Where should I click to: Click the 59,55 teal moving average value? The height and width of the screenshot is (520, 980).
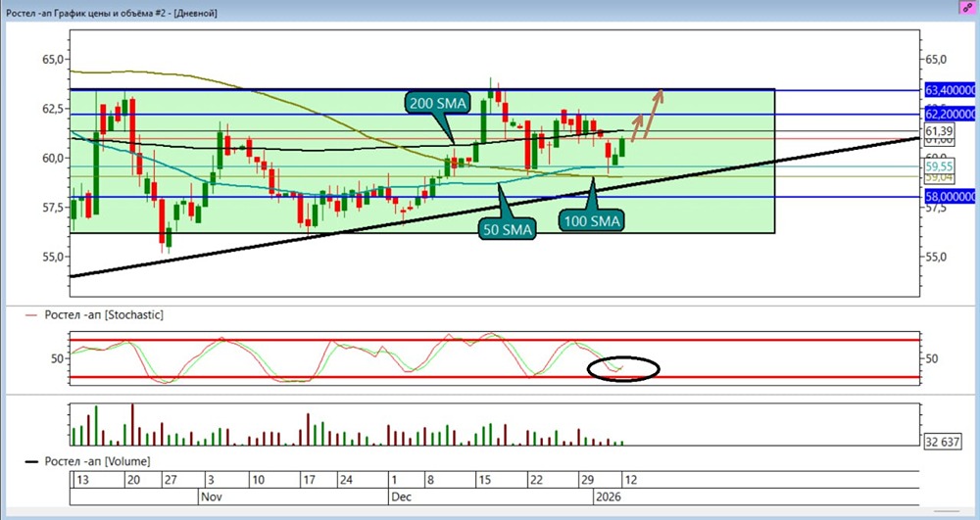pos(939,166)
